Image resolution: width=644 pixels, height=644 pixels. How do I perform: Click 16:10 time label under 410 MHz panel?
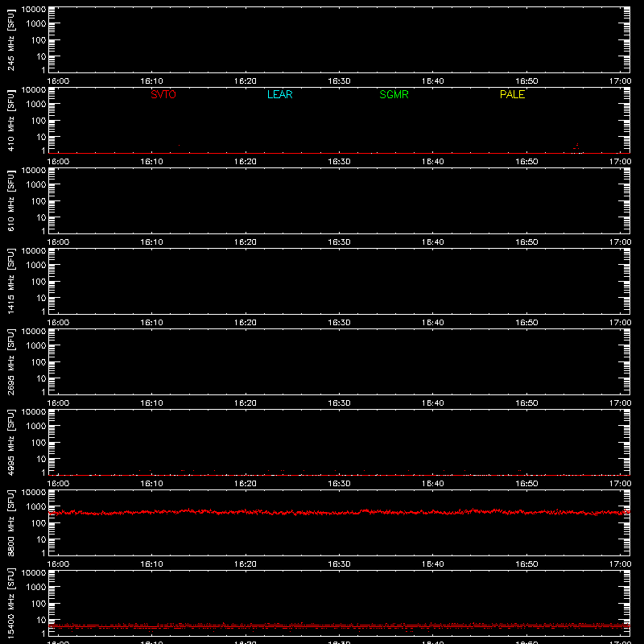tap(151, 162)
